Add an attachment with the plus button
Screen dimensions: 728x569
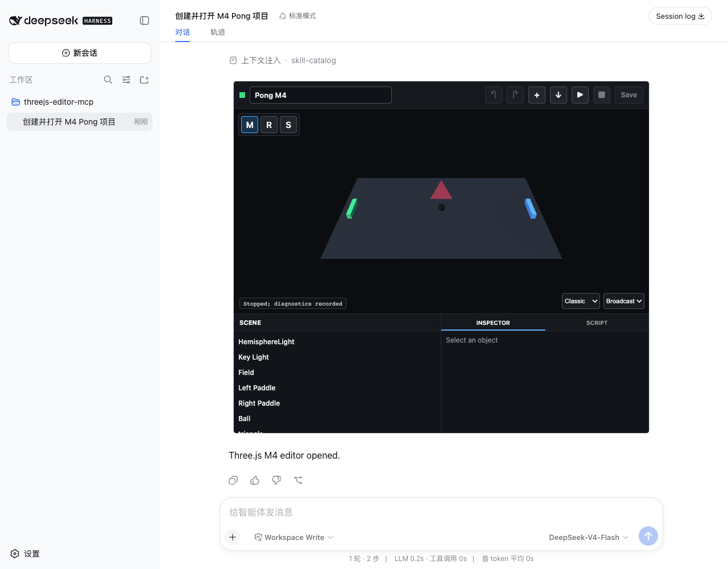tap(233, 537)
